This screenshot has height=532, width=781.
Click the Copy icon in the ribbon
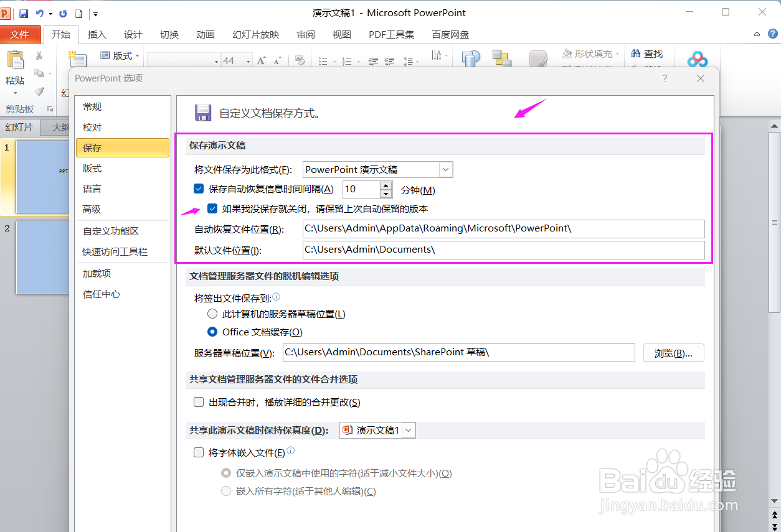(x=39, y=73)
